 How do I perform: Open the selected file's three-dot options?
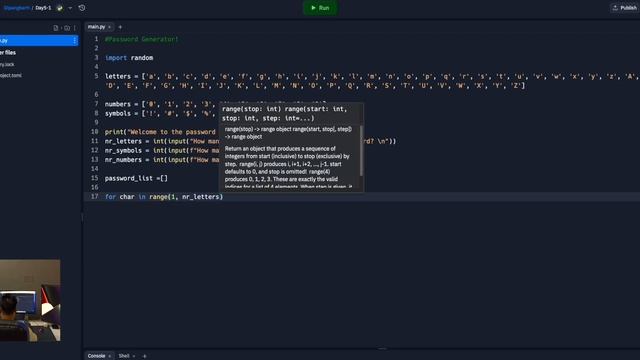(74, 40)
